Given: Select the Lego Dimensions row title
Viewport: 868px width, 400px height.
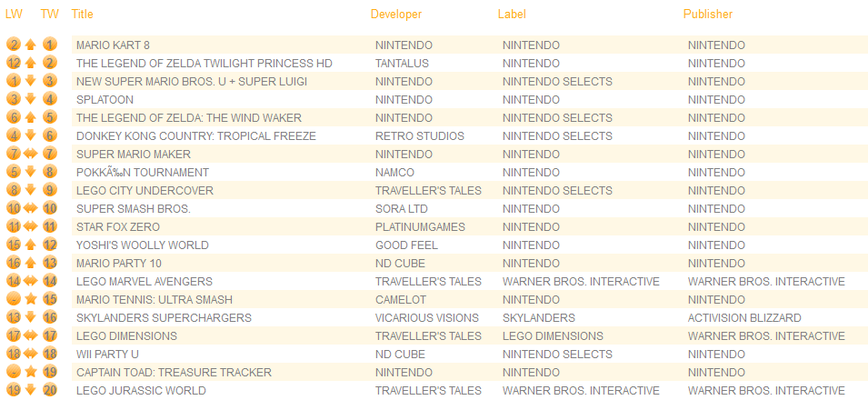Looking at the screenshot, I should point(126,335).
